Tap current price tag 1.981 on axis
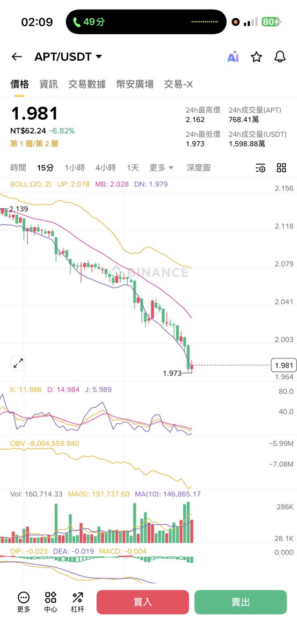This screenshot has height=644, width=297. 284,365
